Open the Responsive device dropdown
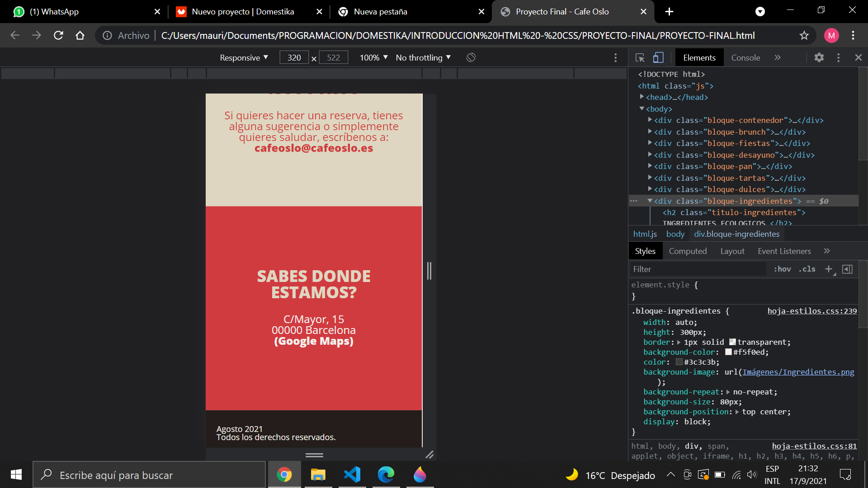The width and height of the screenshot is (868, 488). [x=244, y=57]
